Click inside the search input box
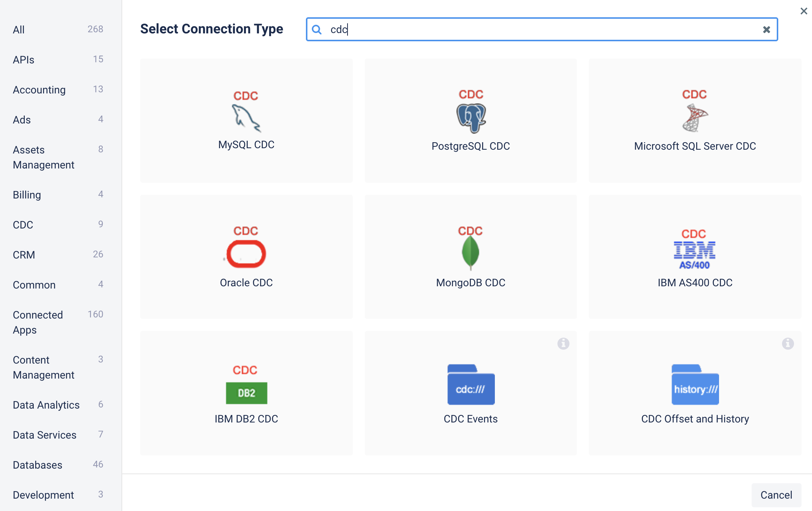This screenshot has height=511, width=812. 525,29
